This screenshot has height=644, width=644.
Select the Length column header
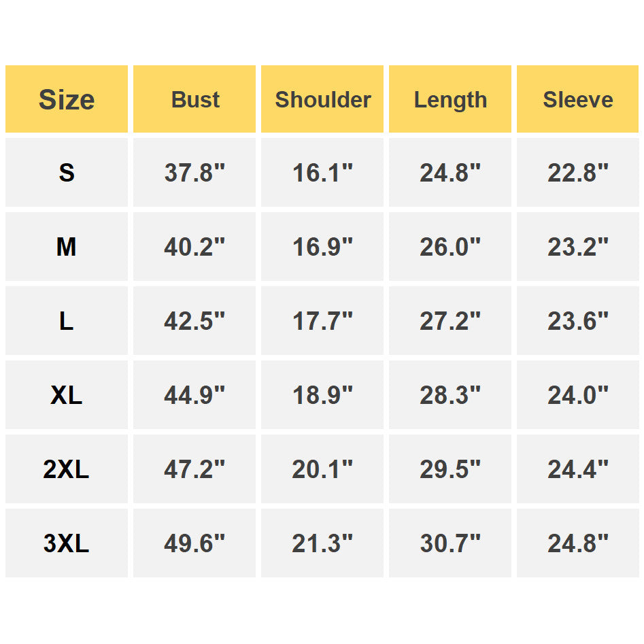pyautogui.click(x=450, y=99)
